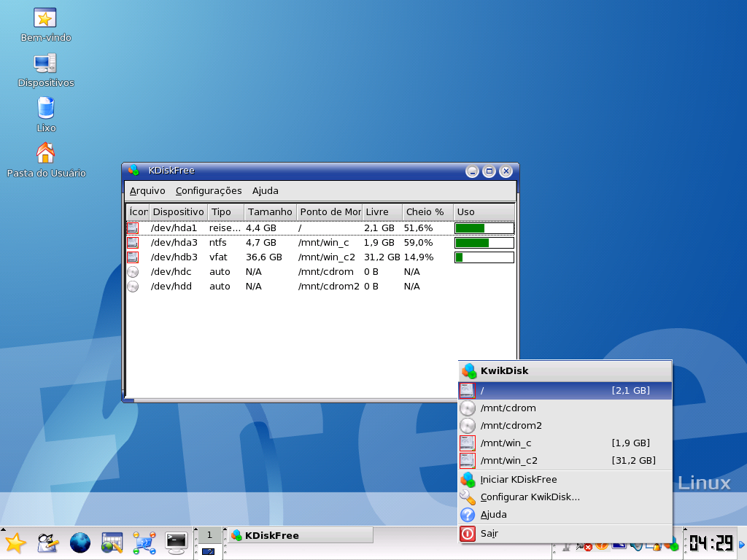
Task: Open the Arquivo menu
Action: click(147, 191)
